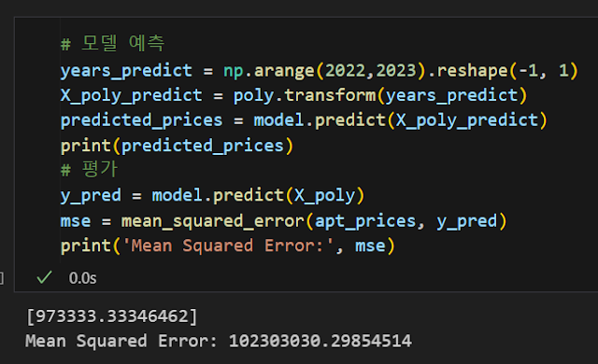This screenshot has height=364, width=598.
Task: Click the print 'Mean Squared Error:' code line
Action: click(x=228, y=246)
